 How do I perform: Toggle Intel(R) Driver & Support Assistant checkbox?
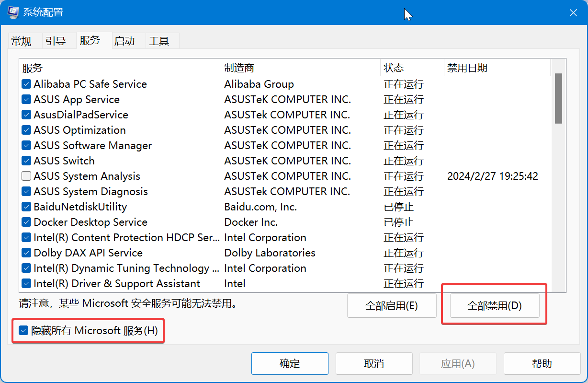point(26,284)
